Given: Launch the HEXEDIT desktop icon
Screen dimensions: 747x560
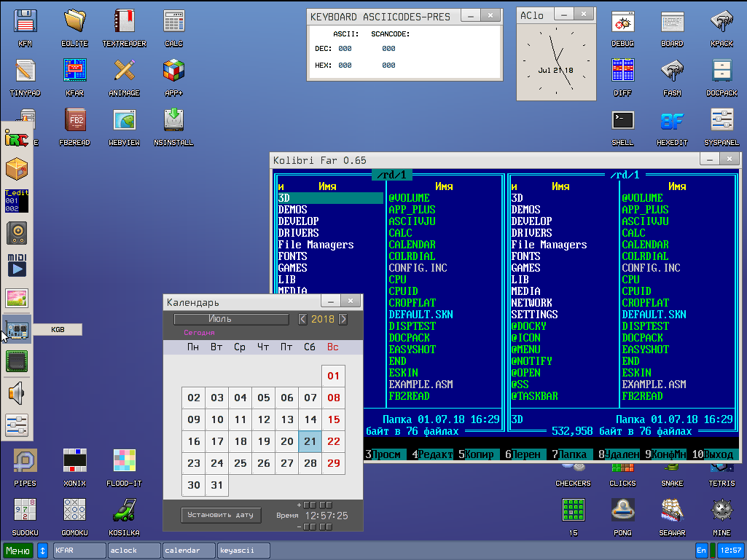Looking at the screenshot, I should [672, 121].
